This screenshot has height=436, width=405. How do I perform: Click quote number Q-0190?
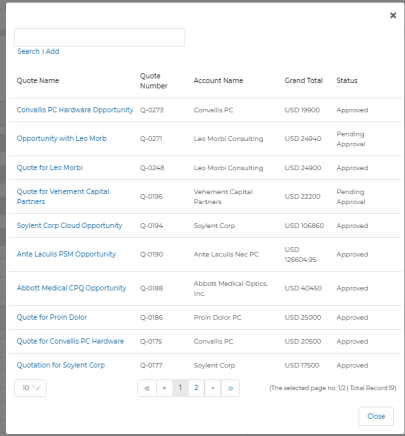[151, 254]
